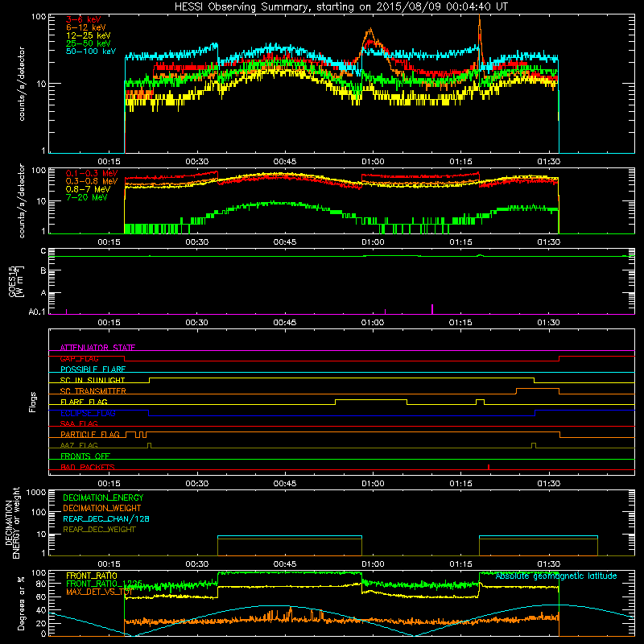The width and height of the screenshot is (644, 644).
Task: Click the A0.1 tick on GOES15 axis
Action: (36, 312)
